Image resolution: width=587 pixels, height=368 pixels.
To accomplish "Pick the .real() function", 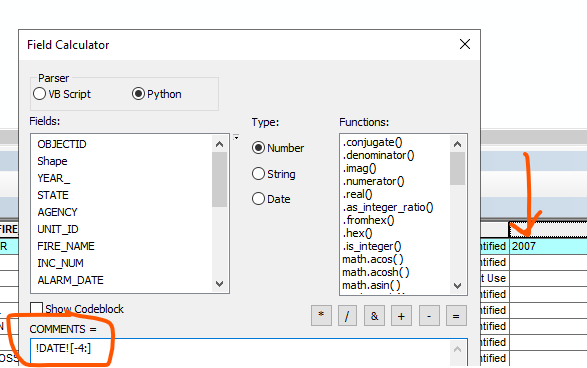I will coord(357,194).
